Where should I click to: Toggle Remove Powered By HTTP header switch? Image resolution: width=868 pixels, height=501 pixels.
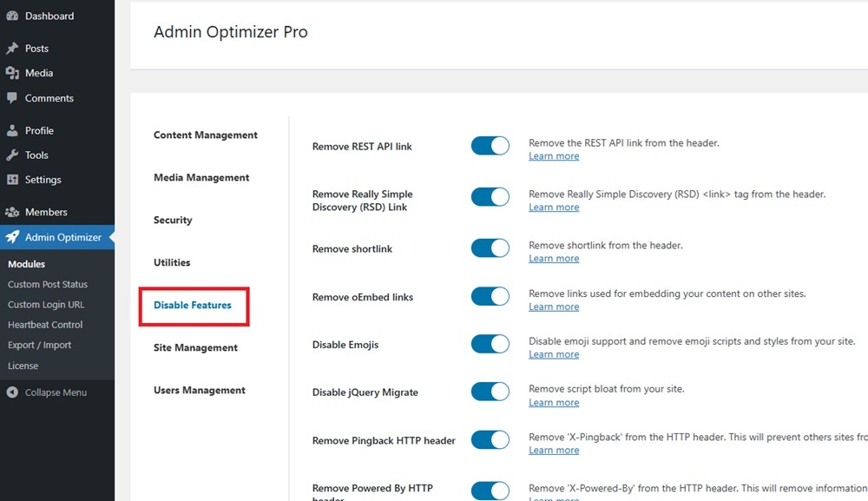[x=490, y=491]
